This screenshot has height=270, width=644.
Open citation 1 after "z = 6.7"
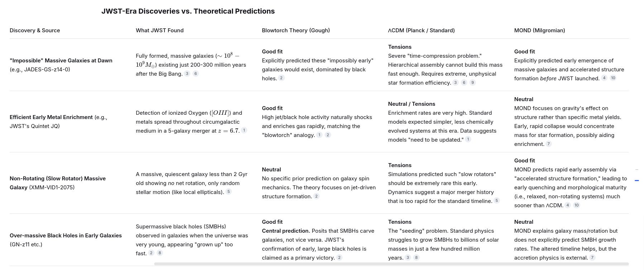click(244, 130)
